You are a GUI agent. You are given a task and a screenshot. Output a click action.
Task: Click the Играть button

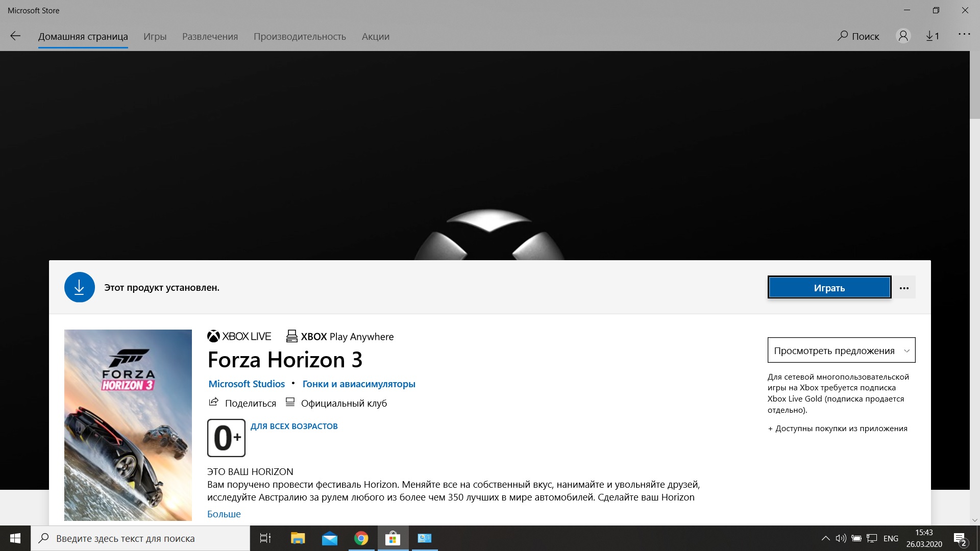829,287
